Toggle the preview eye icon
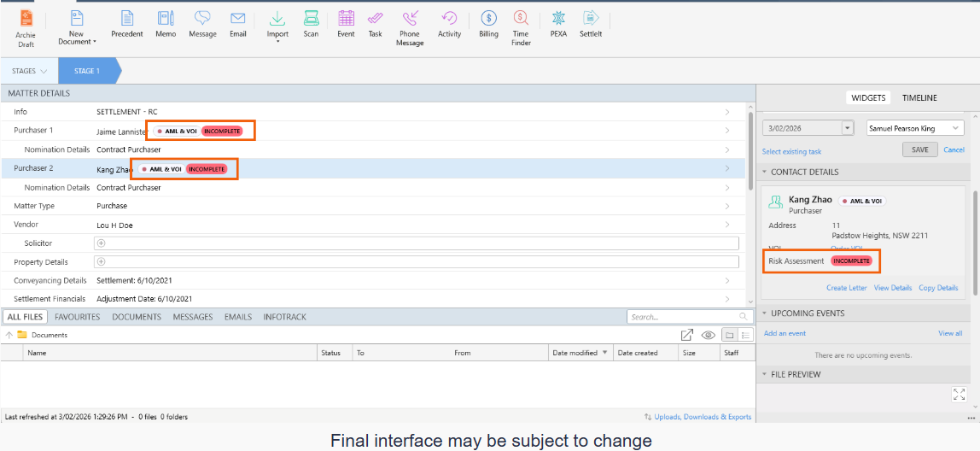 (x=709, y=336)
